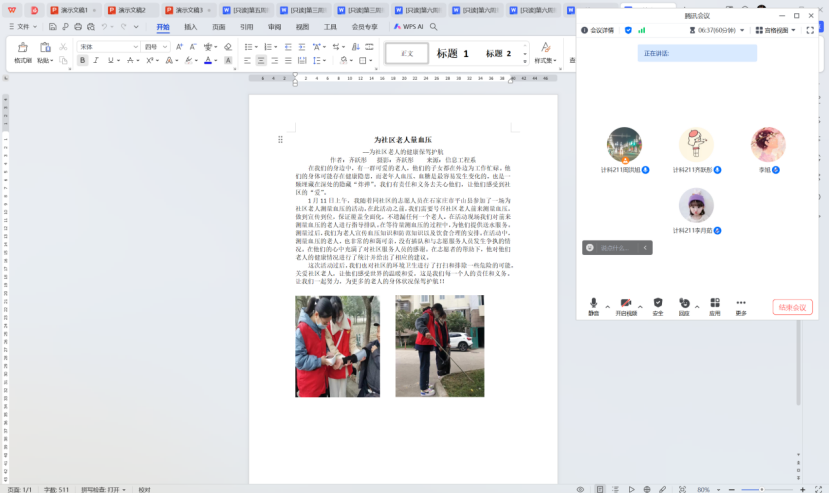This screenshot has height=493, width=829.
Task: Apply the Heading 1 (标题 1) style
Action: (x=453, y=53)
